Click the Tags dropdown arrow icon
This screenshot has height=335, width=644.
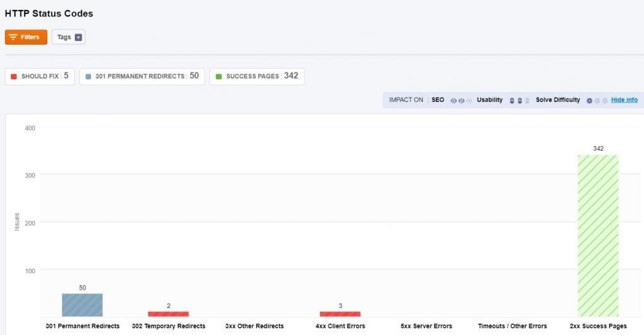coord(78,37)
